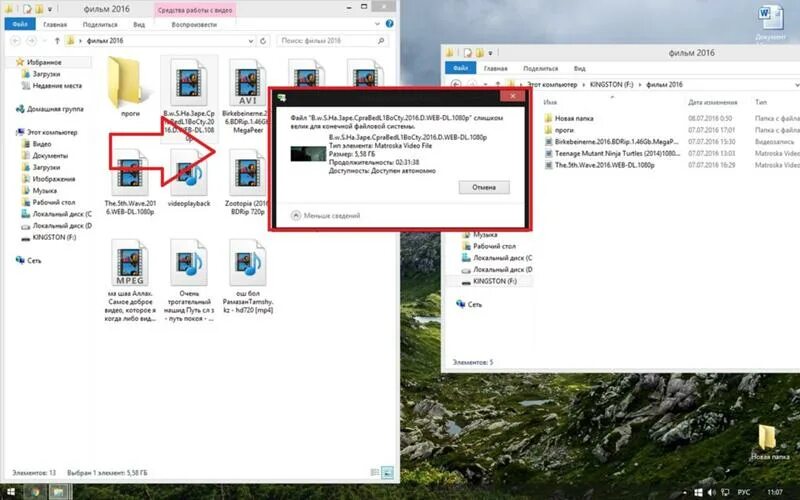800x500 pixels.
Task: Switch to details view in status bar
Action: (x=374, y=473)
